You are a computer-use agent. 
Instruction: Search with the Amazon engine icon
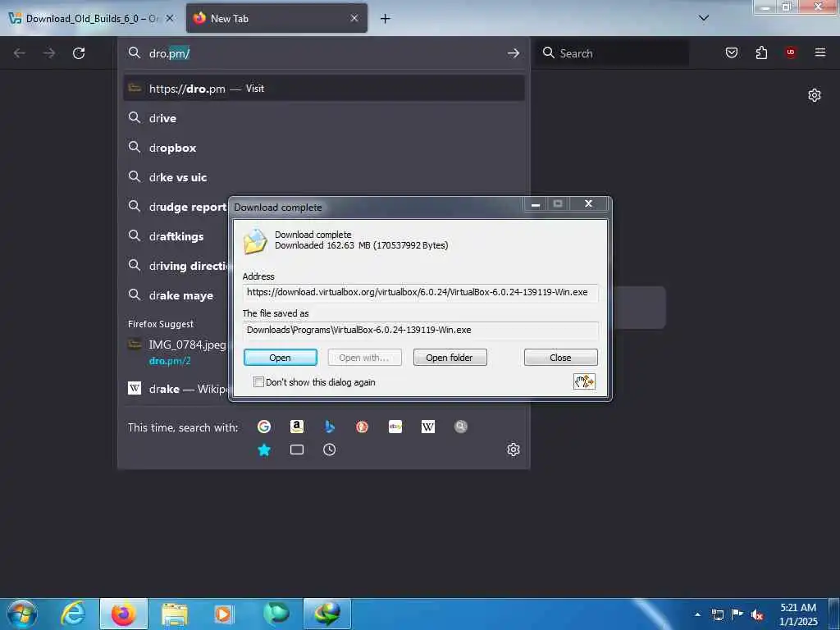point(297,427)
